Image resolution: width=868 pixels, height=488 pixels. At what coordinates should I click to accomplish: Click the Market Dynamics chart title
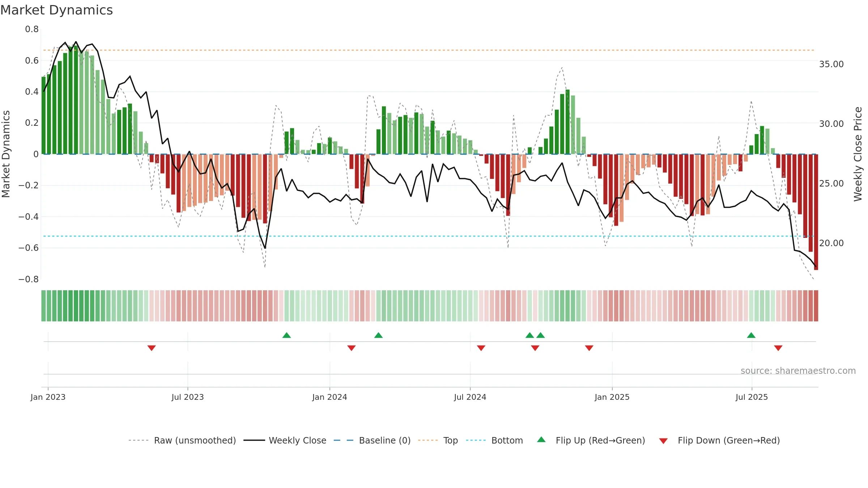57,10
